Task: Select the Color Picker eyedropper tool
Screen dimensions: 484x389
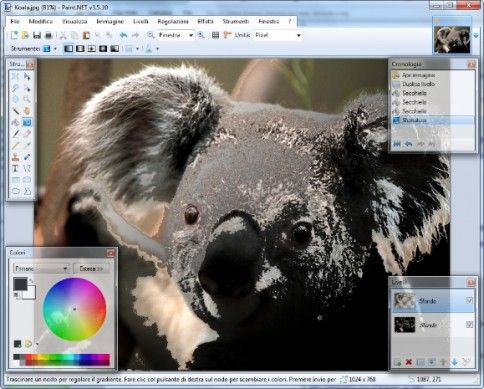Action: (x=27, y=145)
